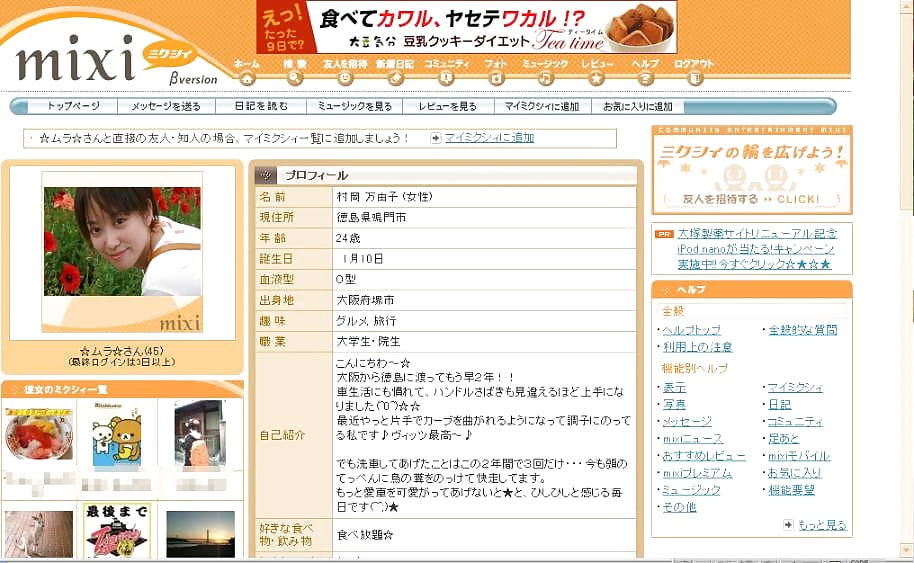914x563 pixels.
Task: Click the Home (ホーム) icon in navigation
Action: coord(247,78)
